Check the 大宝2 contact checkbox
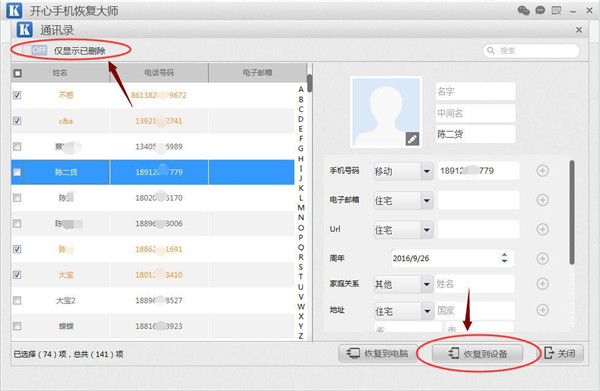Viewport: 600px width, 391px height. (17, 300)
